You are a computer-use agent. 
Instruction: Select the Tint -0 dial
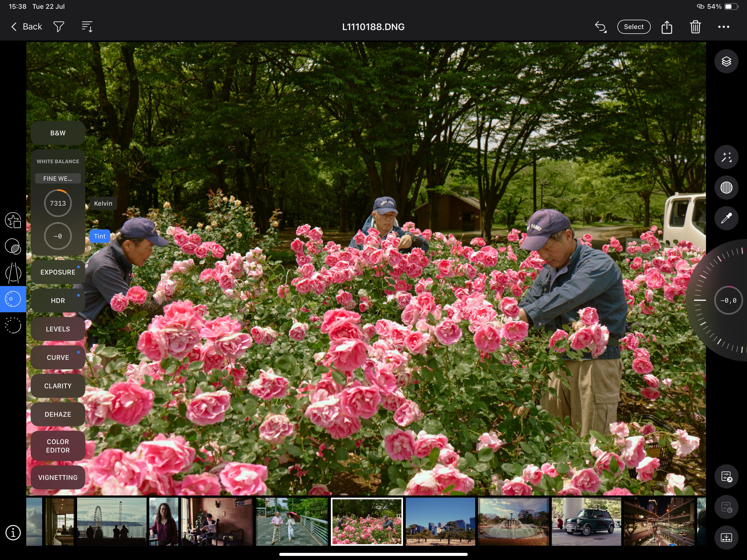pos(58,236)
